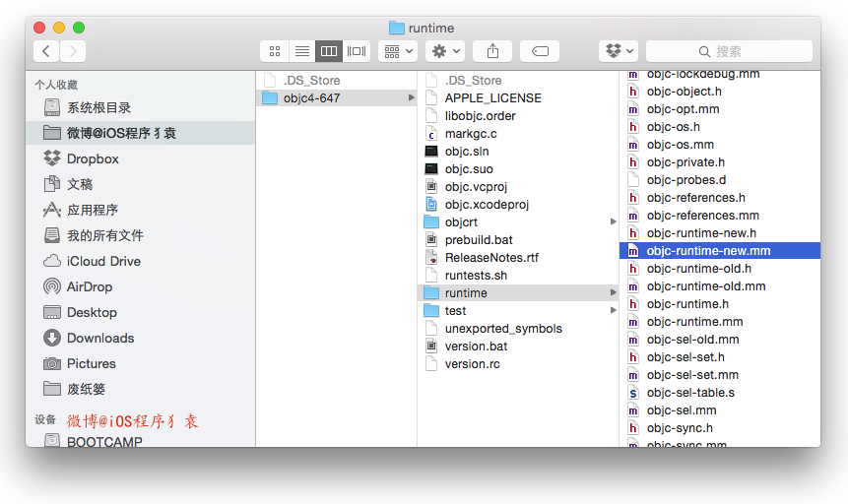Open Downloads folder in sidebar
Viewport: 848px width, 504px height.
pyautogui.click(x=99, y=338)
